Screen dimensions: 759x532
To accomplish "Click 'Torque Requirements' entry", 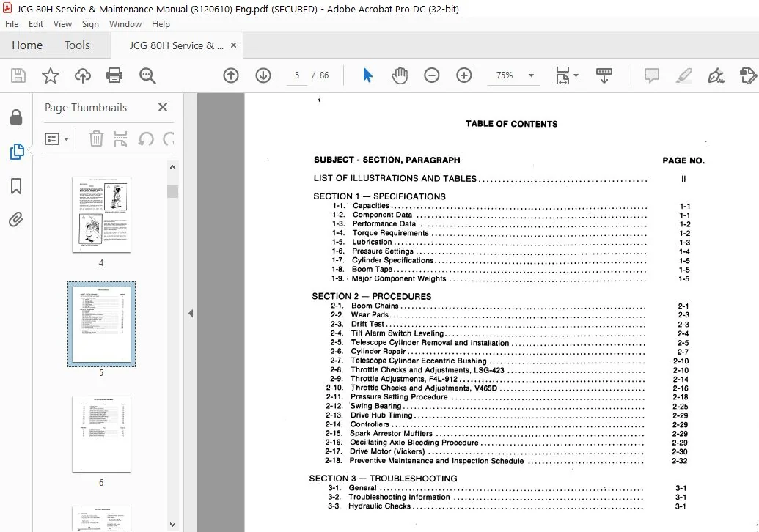I will click(390, 233).
